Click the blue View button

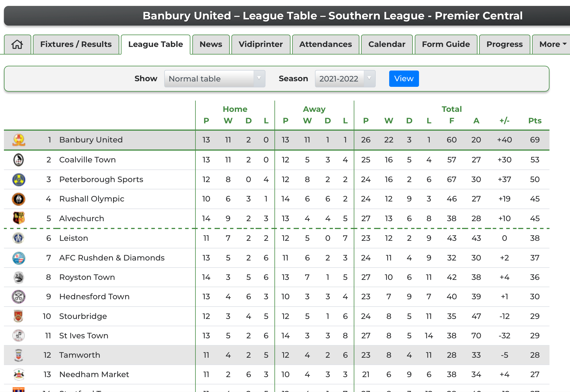coord(404,79)
